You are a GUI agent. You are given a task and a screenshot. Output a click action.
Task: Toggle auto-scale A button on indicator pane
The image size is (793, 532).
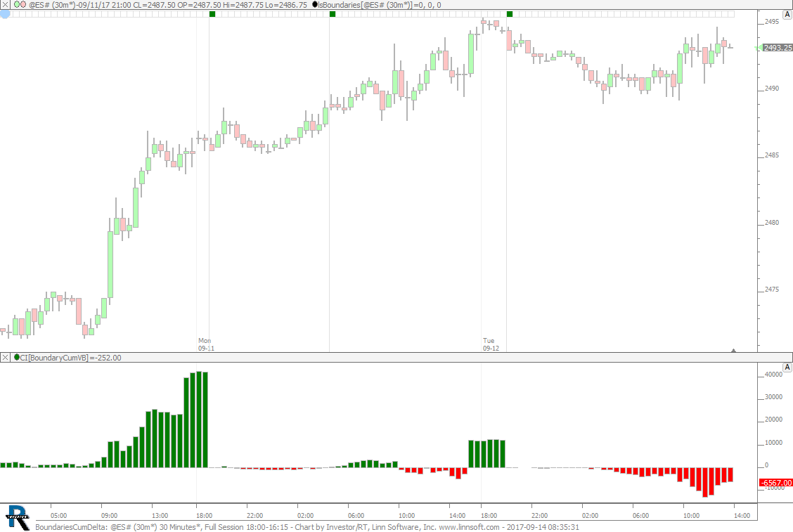[787, 367]
